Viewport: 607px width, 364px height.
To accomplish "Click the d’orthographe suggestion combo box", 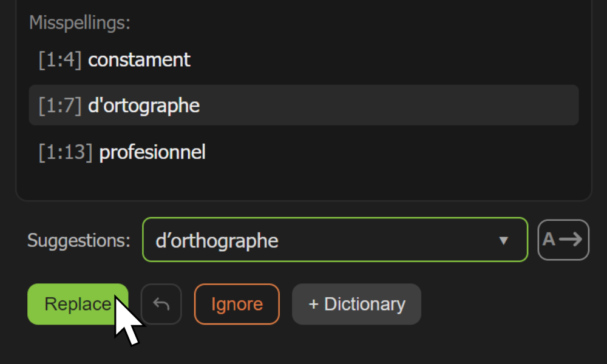I will pos(335,240).
